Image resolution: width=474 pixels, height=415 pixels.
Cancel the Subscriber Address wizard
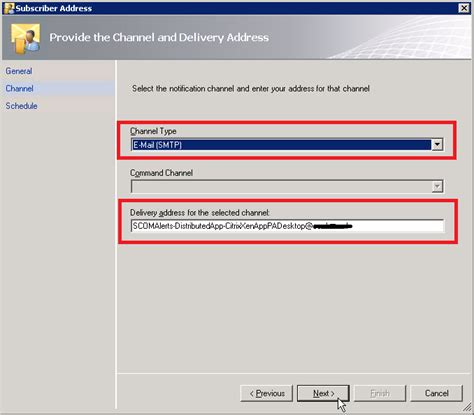click(436, 393)
